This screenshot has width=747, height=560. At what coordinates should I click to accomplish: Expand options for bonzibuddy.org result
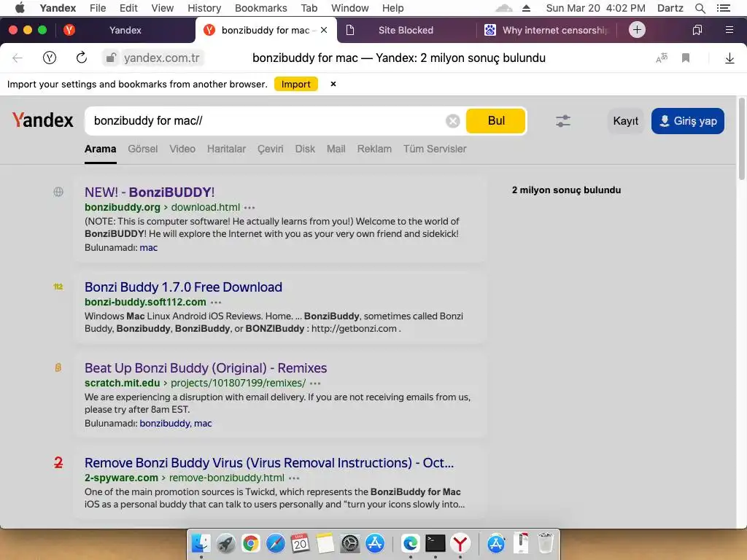click(x=249, y=208)
